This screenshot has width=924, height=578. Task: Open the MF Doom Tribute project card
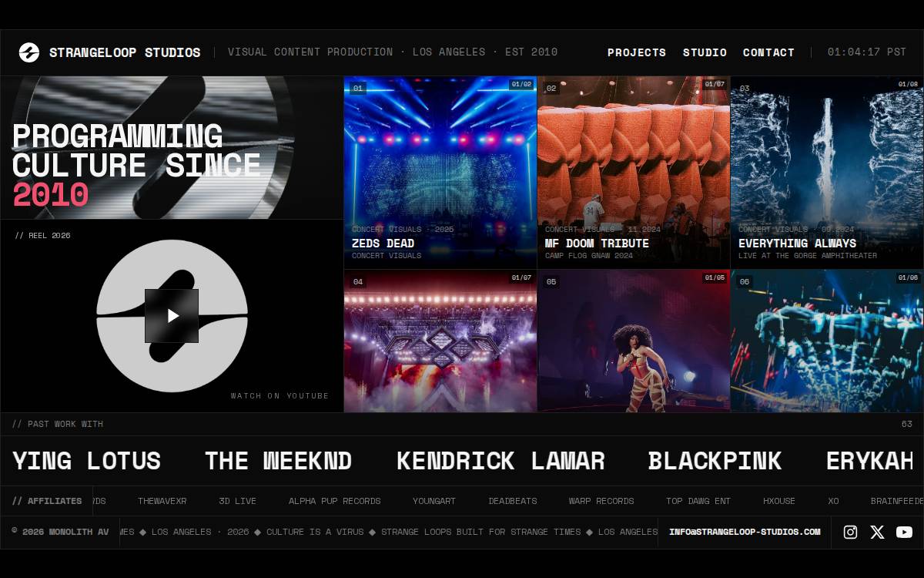[634, 172]
